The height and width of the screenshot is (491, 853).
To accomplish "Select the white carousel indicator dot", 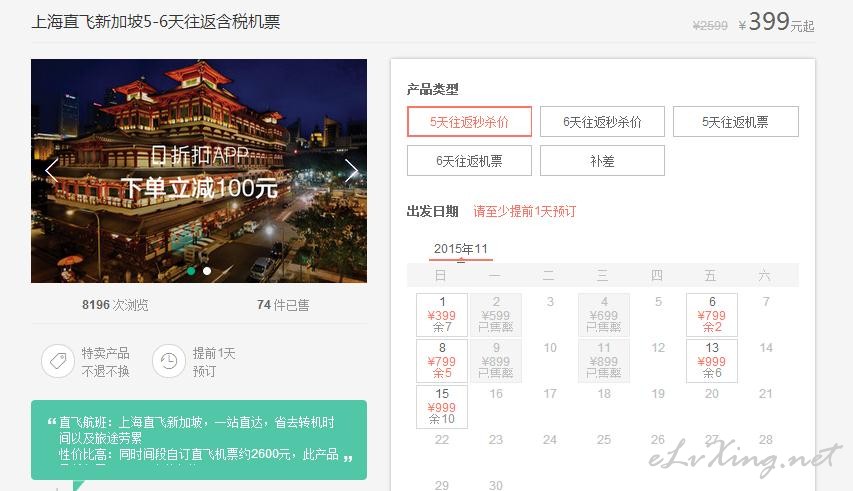I will click(207, 270).
